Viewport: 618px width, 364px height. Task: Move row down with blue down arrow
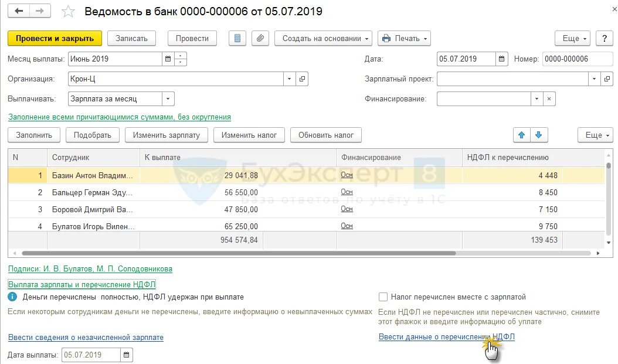539,135
